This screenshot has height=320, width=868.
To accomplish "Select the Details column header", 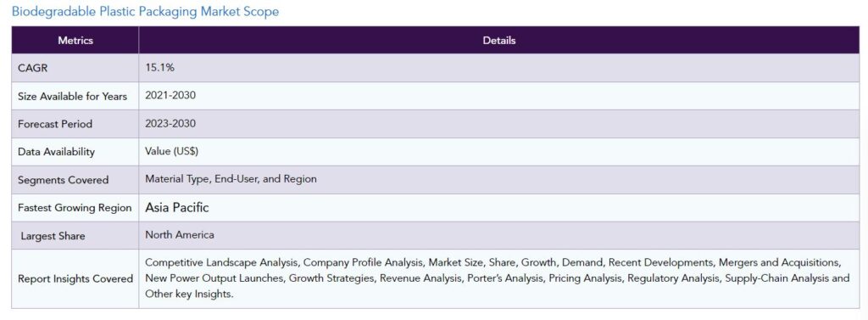I will [498, 41].
